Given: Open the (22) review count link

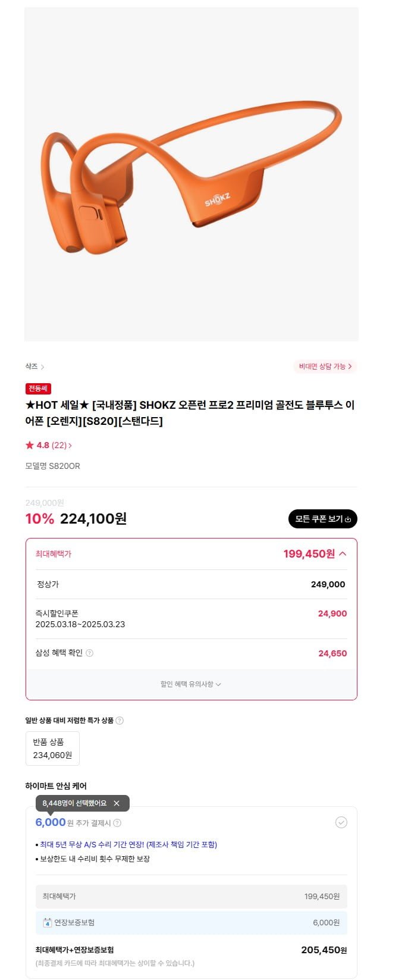Looking at the screenshot, I should [x=61, y=445].
